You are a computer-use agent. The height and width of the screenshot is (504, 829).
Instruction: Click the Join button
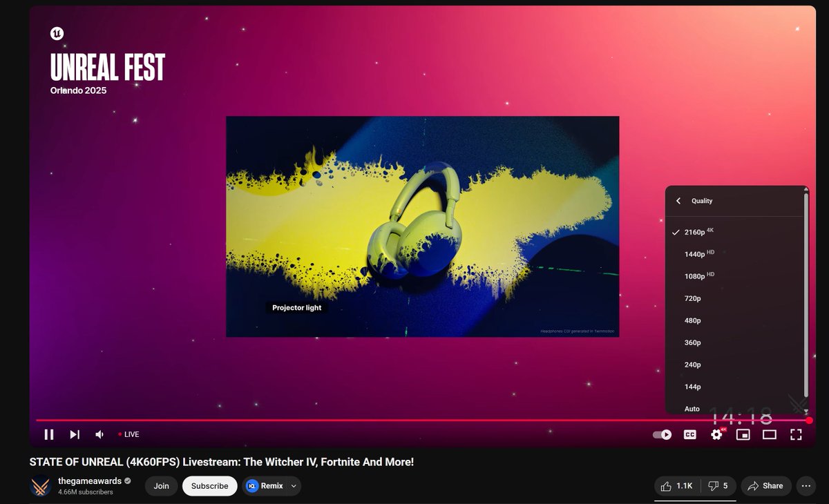(x=162, y=486)
